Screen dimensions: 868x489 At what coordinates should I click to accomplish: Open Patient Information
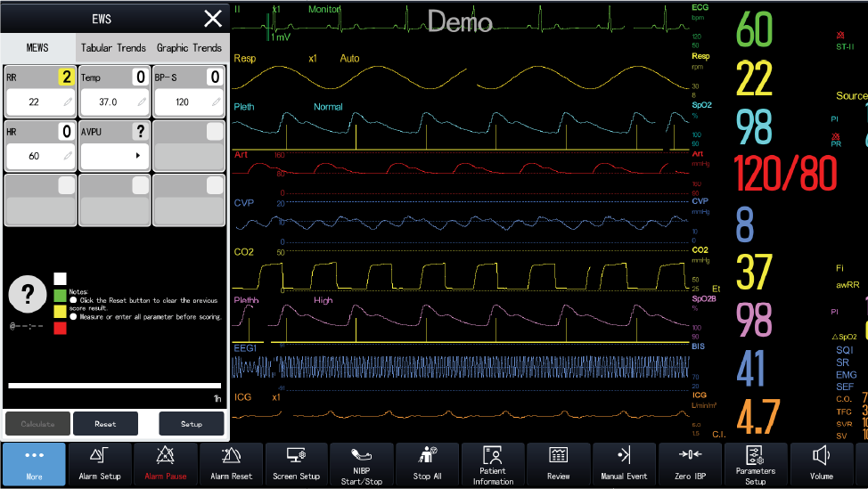pos(493,465)
